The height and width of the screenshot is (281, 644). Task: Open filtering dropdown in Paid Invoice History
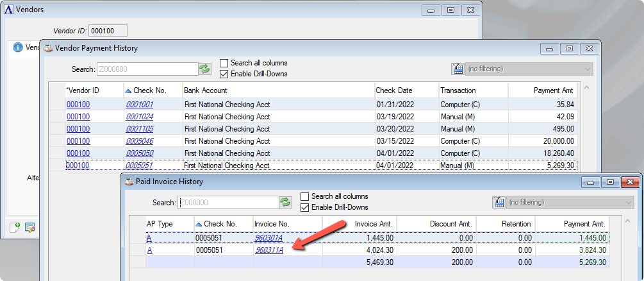(x=570, y=203)
